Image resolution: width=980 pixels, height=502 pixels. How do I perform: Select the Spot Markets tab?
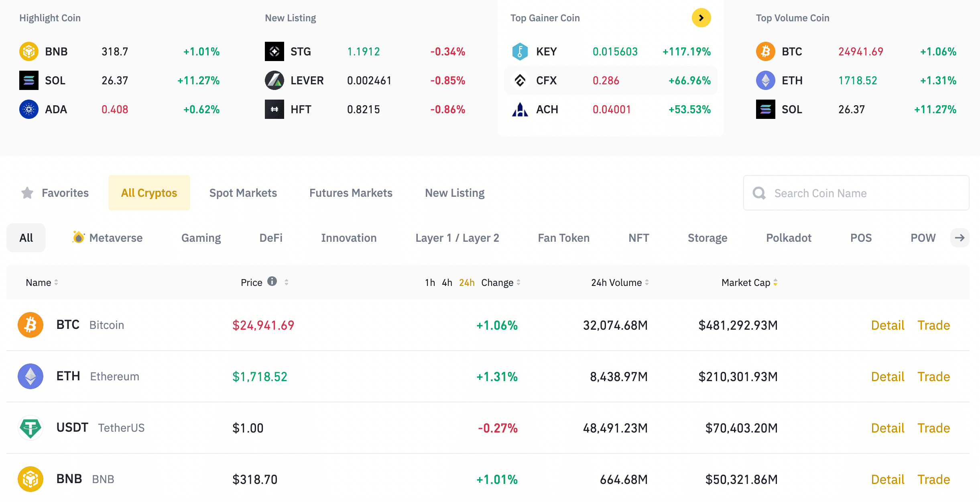243,192
